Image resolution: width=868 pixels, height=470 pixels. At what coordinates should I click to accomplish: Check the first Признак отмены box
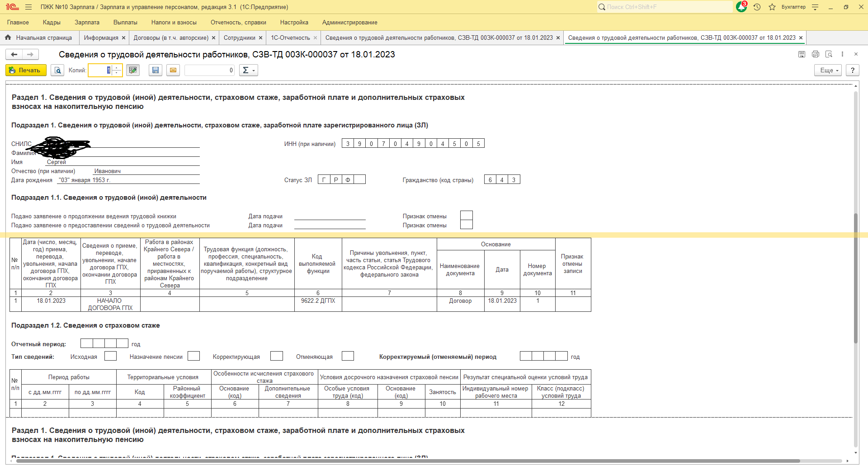(x=466, y=216)
